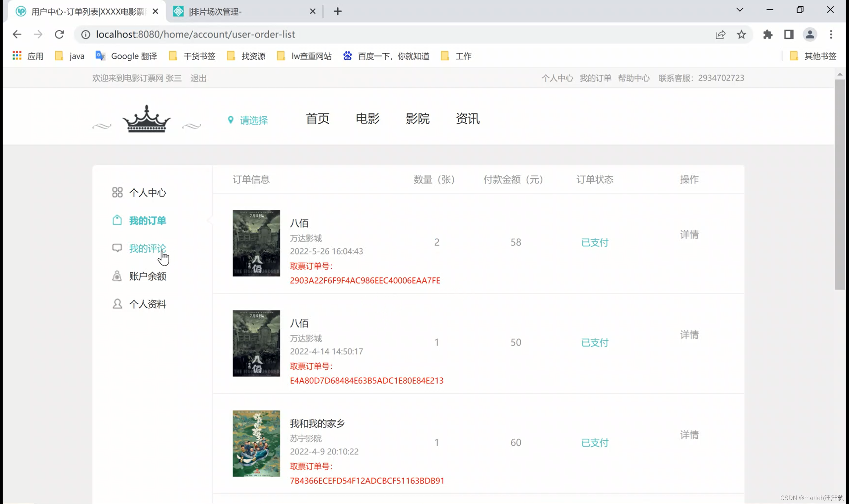Click the browser reload page icon

click(x=59, y=34)
